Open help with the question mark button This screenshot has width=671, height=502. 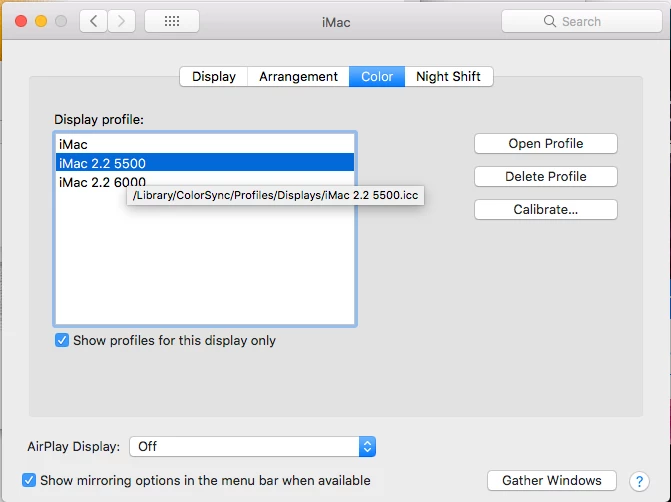pos(639,481)
